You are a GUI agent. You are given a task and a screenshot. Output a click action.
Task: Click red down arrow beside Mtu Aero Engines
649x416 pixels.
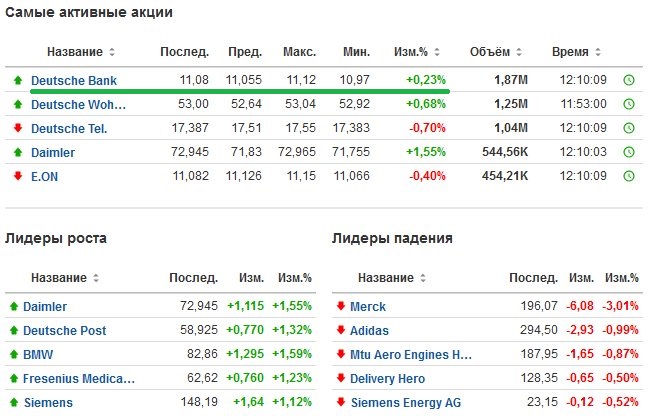pyautogui.click(x=341, y=354)
